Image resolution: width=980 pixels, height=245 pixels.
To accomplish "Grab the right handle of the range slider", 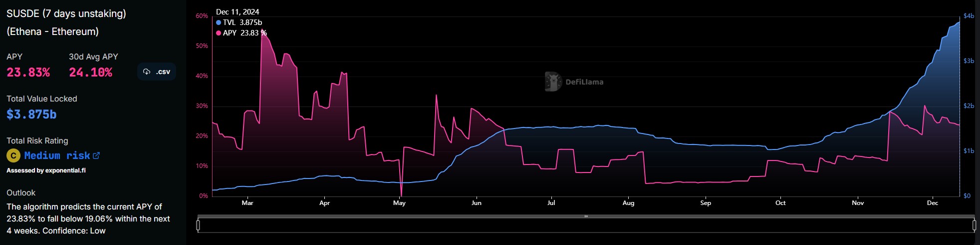I will click(974, 225).
